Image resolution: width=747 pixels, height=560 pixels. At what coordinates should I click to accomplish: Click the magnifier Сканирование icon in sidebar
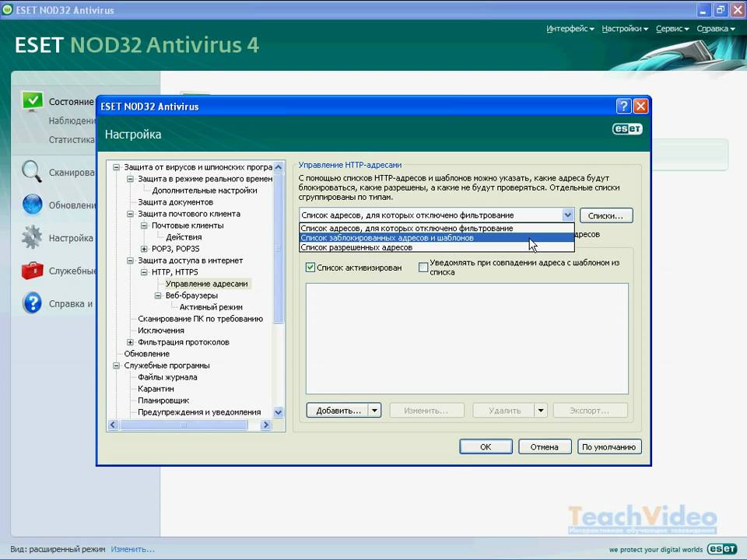(x=32, y=171)
